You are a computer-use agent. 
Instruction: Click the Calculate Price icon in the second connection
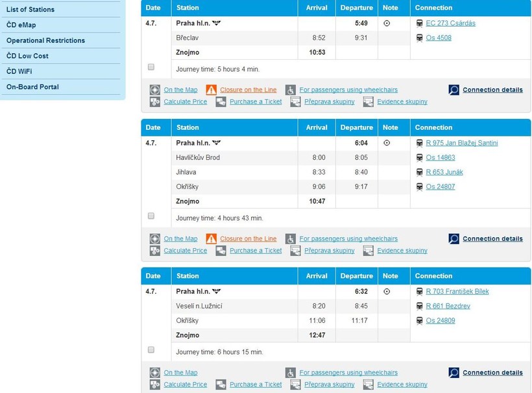(x=154, y=251)
